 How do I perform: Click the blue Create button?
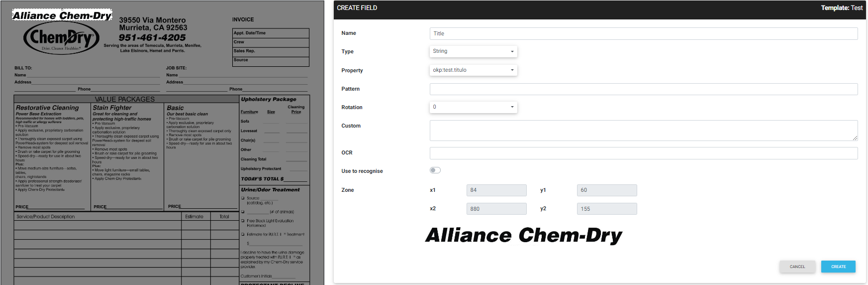tap(838, 267)
